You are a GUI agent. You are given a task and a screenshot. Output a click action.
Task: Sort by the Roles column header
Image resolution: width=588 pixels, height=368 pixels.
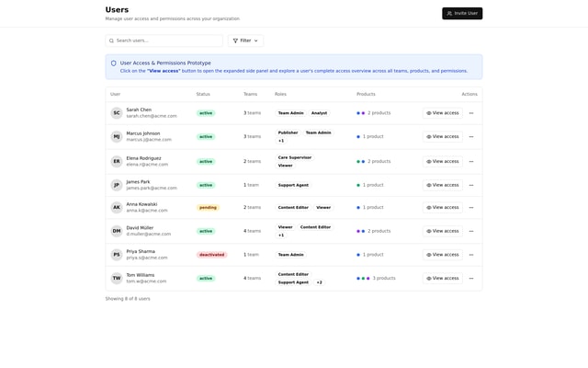(280, 94)
